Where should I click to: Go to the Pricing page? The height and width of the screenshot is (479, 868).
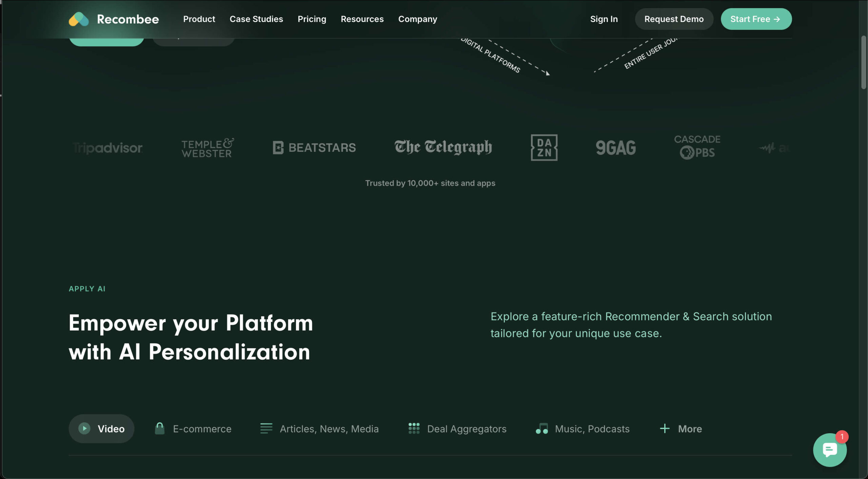[x=312, y=19]
